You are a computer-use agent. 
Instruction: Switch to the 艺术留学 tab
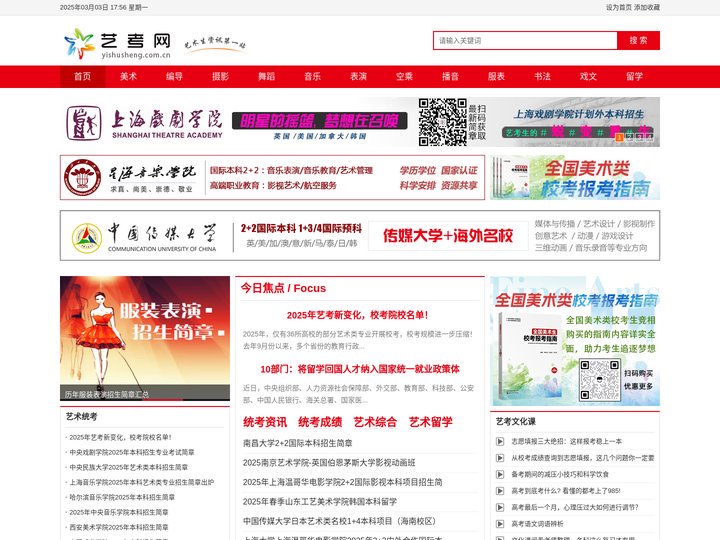(431, 422)
